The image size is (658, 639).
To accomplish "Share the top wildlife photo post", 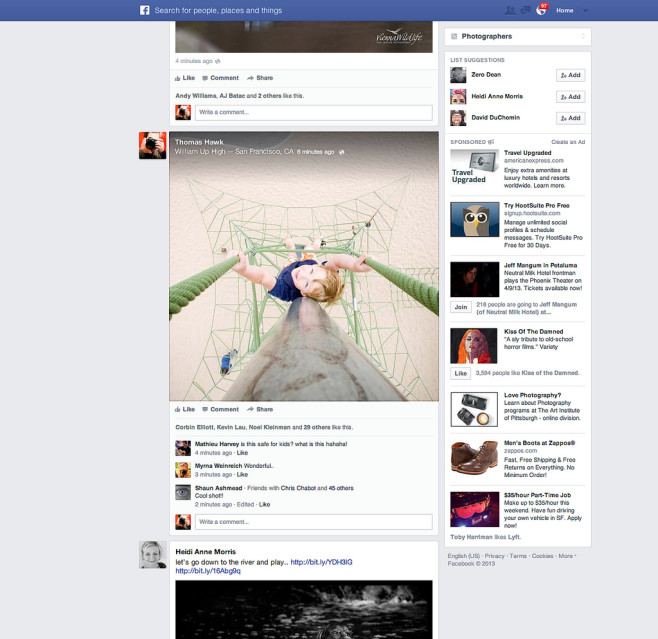I will coord(260,78).
